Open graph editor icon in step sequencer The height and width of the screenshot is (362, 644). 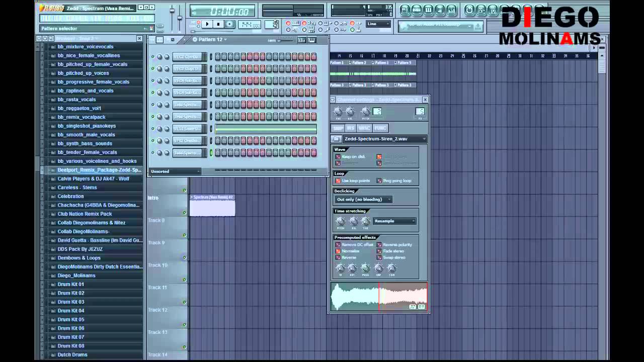[x=302, y=40]
